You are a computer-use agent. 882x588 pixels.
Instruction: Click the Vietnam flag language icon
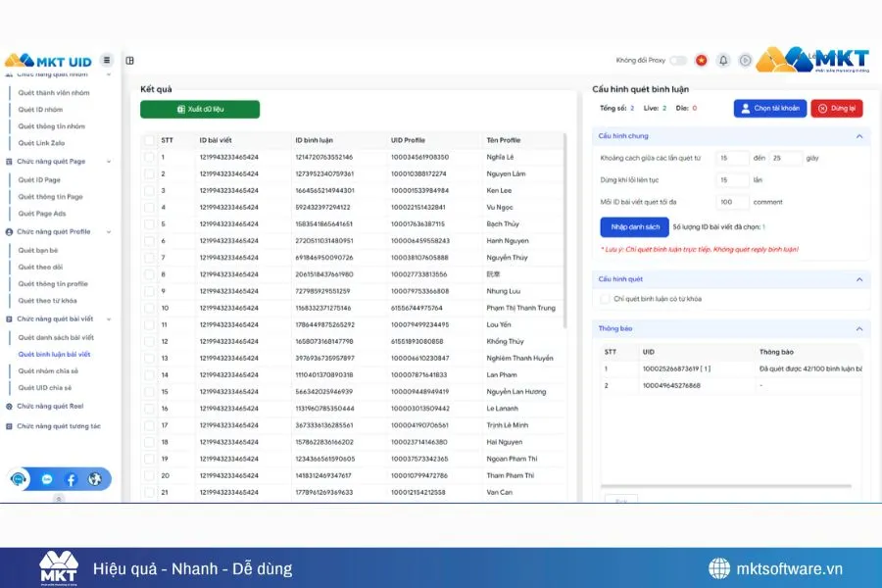(702, 60)
